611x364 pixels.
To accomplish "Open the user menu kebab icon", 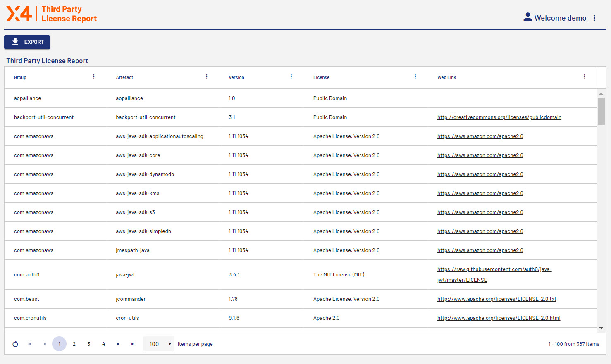I will point(594,18).
